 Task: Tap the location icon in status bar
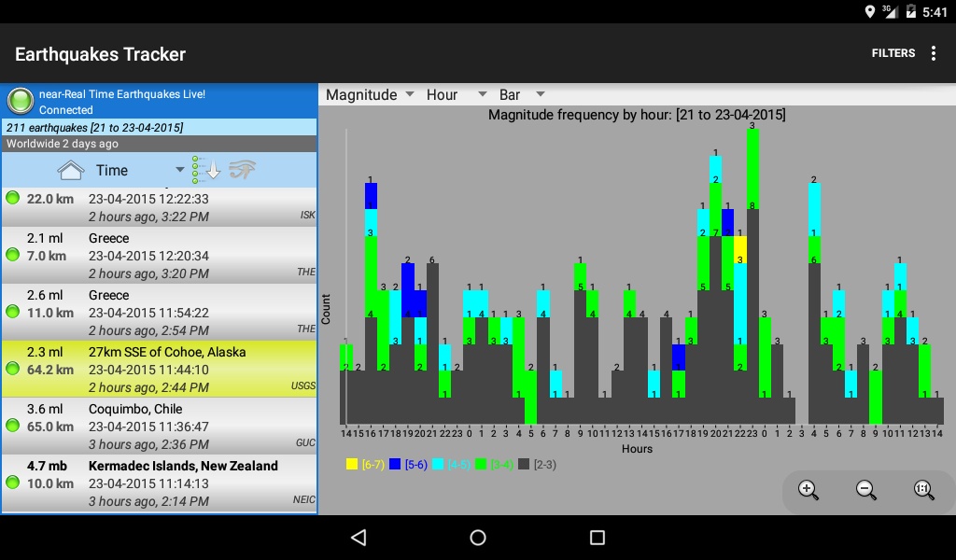(x=870, y=11)
